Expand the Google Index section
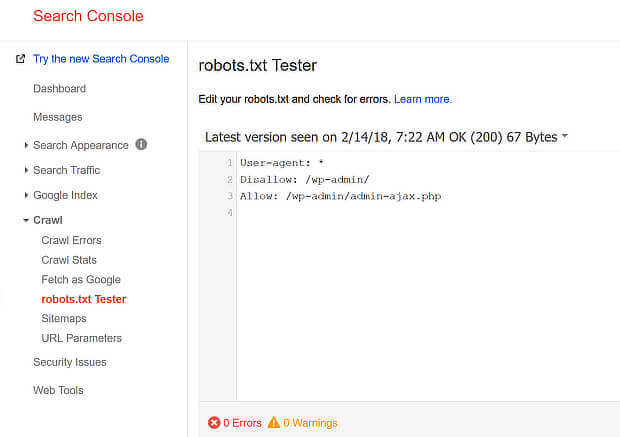Image resolution: width=620 pixels, height=437 pixels. 26,195
